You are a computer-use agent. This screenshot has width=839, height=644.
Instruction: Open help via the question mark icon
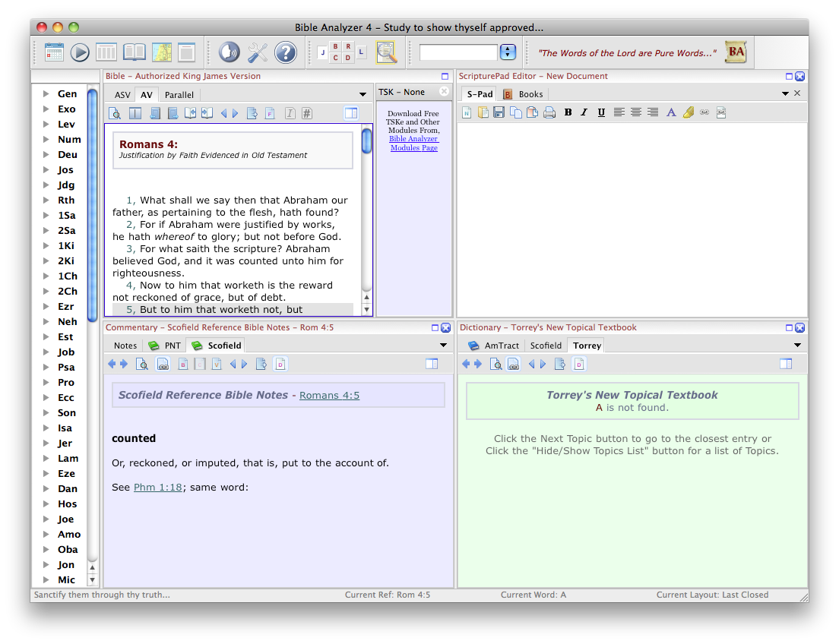point(286,52)
